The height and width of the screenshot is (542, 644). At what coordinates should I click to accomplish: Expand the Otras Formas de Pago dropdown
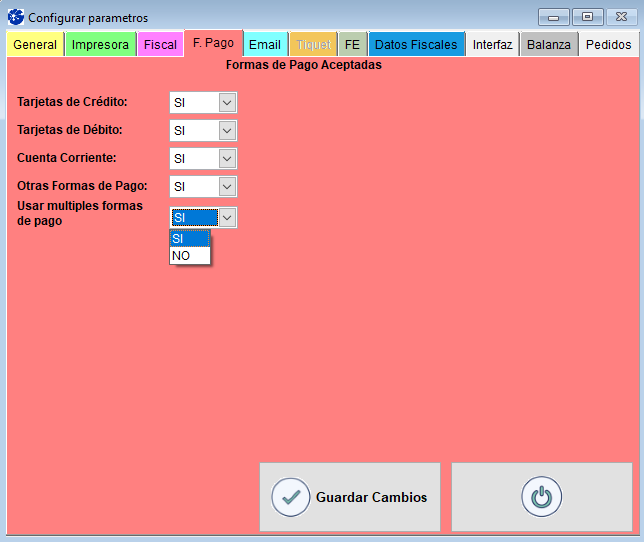[x=227, y=186]
